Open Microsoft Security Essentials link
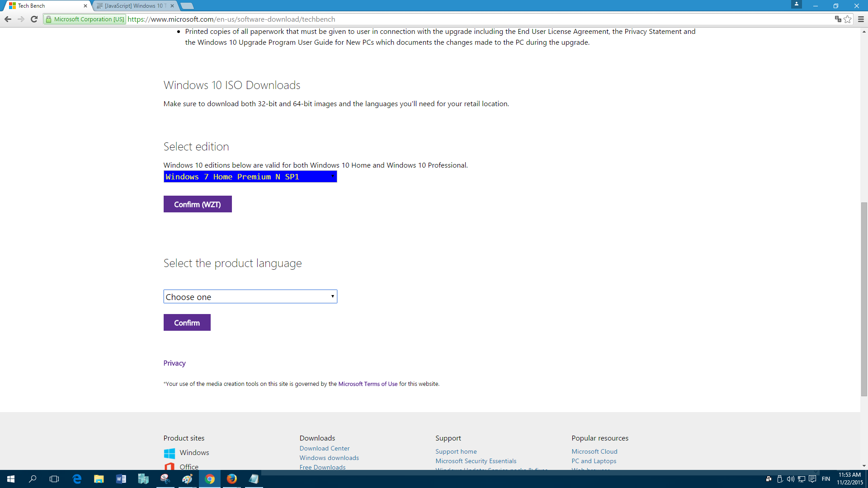This screenshot has height=488, width=868. click(476, 461)
